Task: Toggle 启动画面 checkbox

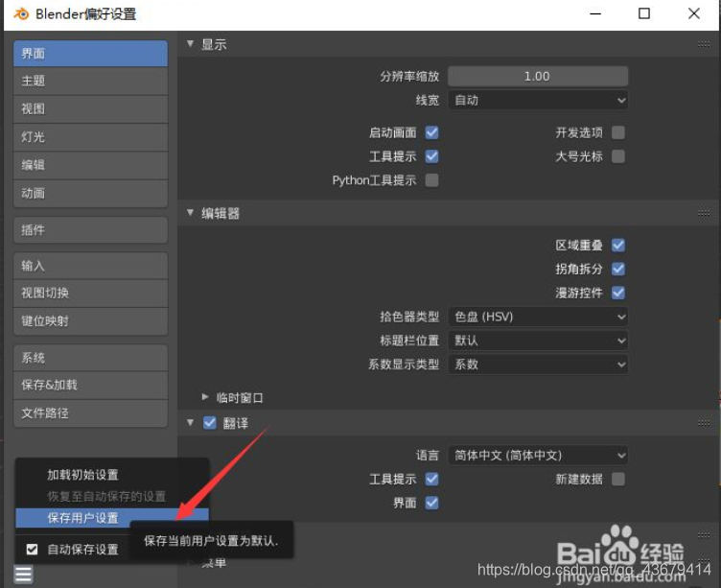Action: click(431, 132)
